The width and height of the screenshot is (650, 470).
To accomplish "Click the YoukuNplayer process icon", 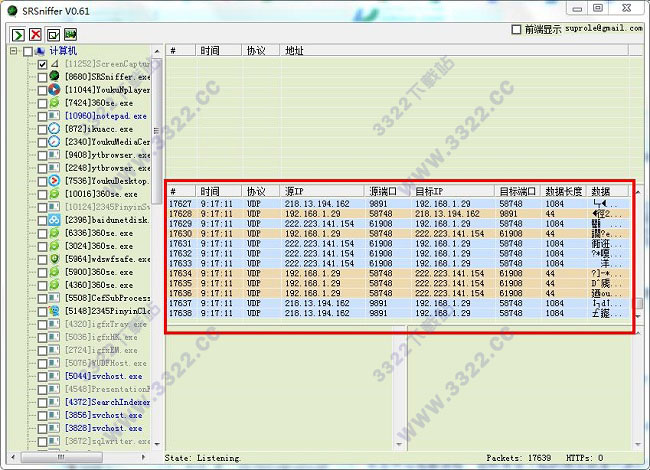I will (55, 89).
